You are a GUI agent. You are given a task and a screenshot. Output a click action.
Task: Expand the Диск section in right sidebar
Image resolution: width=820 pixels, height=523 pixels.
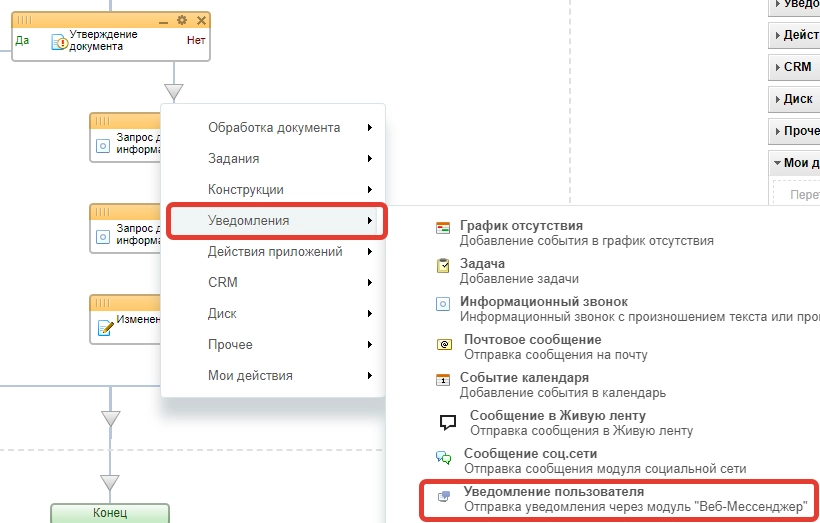click(796, 99)
